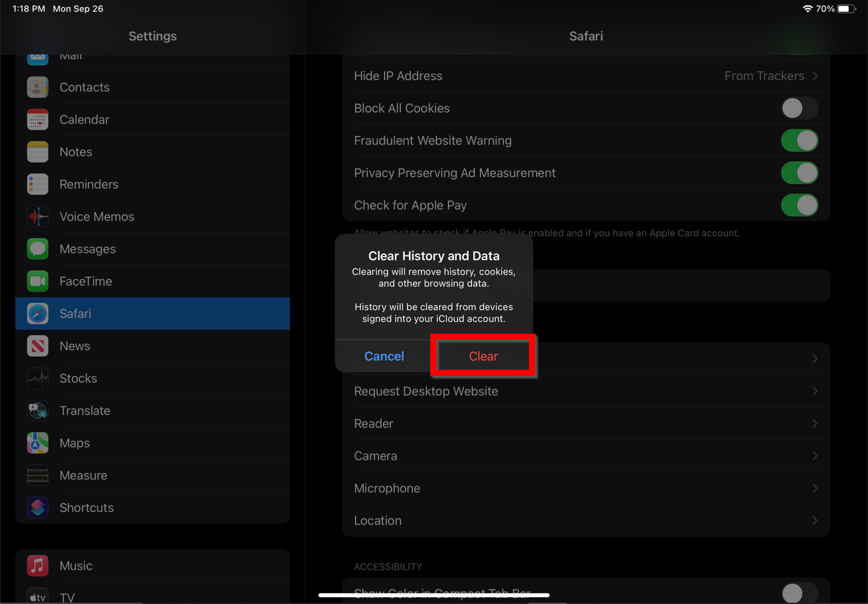Disable Privacy Preserving Ad Measurement switch
868x604 pixels.
click(x=799, y=173)
